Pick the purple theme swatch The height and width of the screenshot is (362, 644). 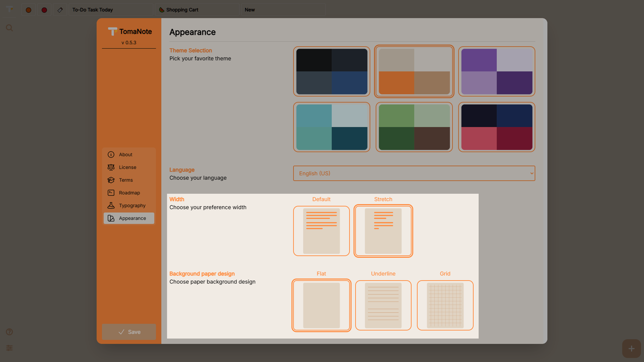pyautogui.click(x=497, y=71)
